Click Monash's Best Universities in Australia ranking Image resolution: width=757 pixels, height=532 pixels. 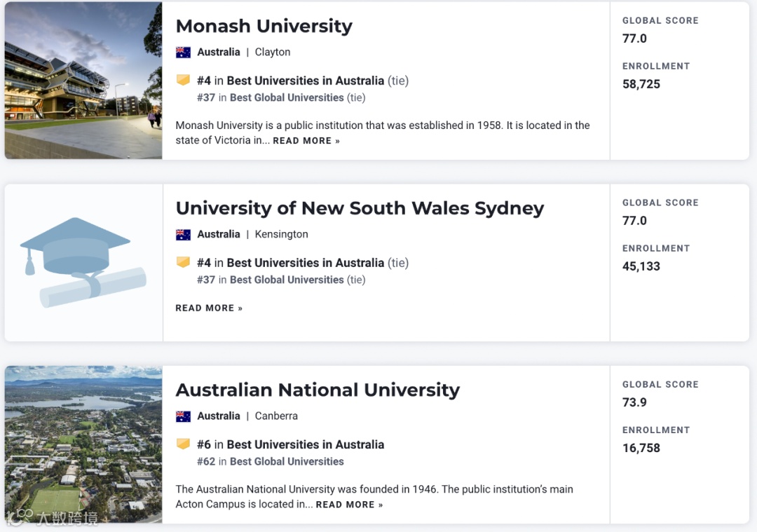coord(305,81)
